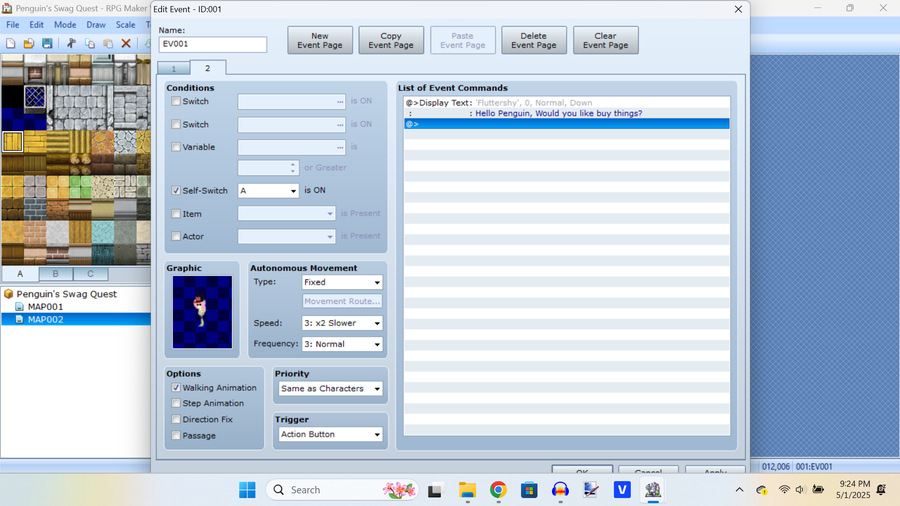
Task: Open the Edit menu
Action: [x=36, y=25]
